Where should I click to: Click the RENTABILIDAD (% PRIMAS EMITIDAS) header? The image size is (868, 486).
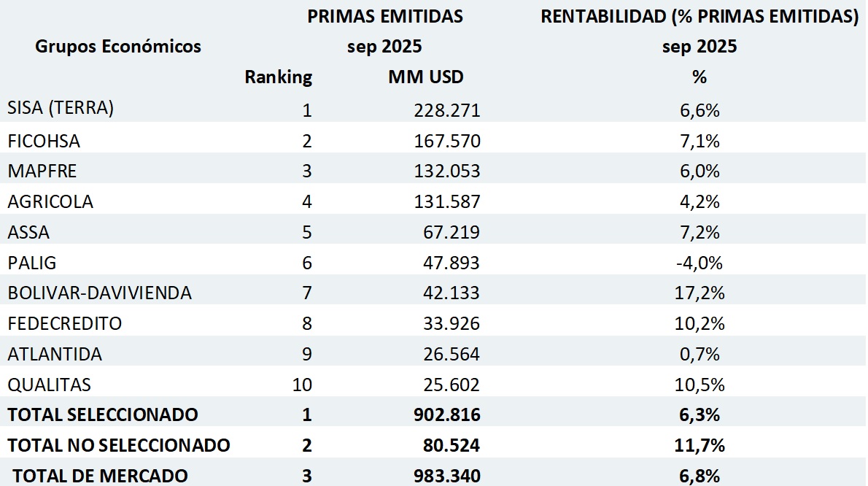[x=699, y=17]
